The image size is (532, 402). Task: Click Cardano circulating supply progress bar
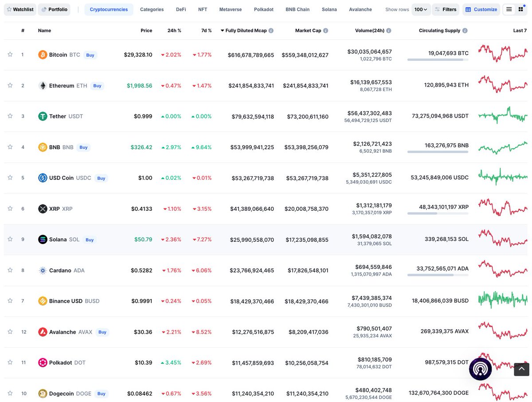(438, 275)
